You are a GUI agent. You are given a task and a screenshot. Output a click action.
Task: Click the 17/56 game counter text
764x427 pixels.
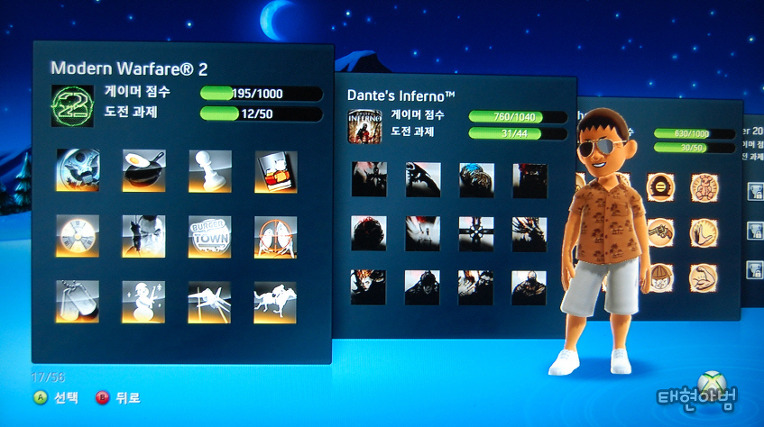[48, 377]
